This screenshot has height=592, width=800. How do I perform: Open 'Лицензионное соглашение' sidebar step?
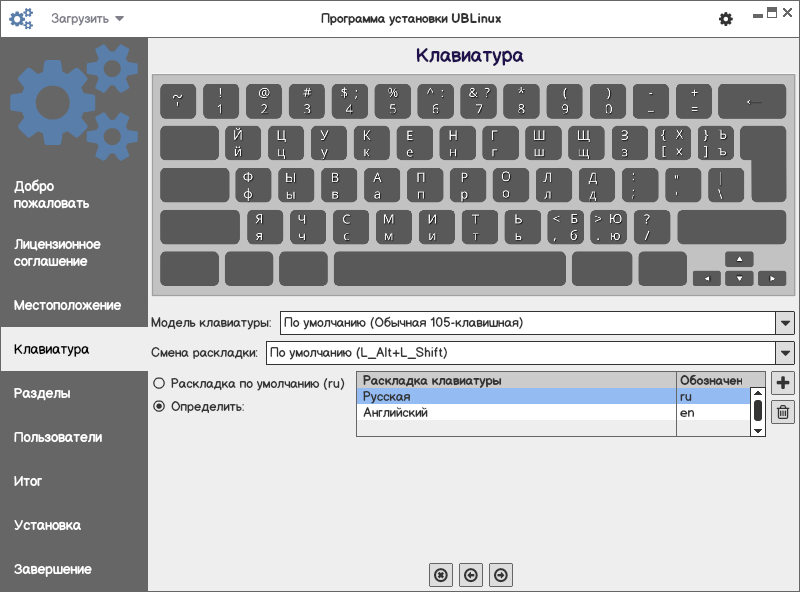coord(74,253)
